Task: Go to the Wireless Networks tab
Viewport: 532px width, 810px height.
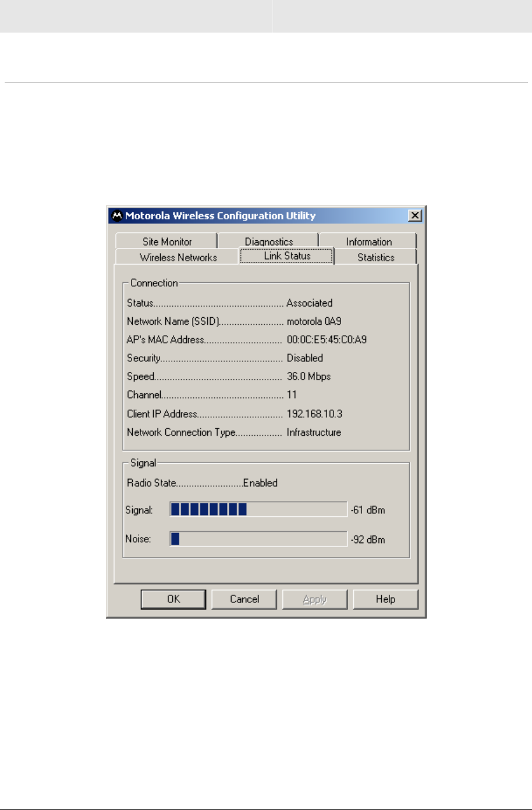Action: (178, 257)
